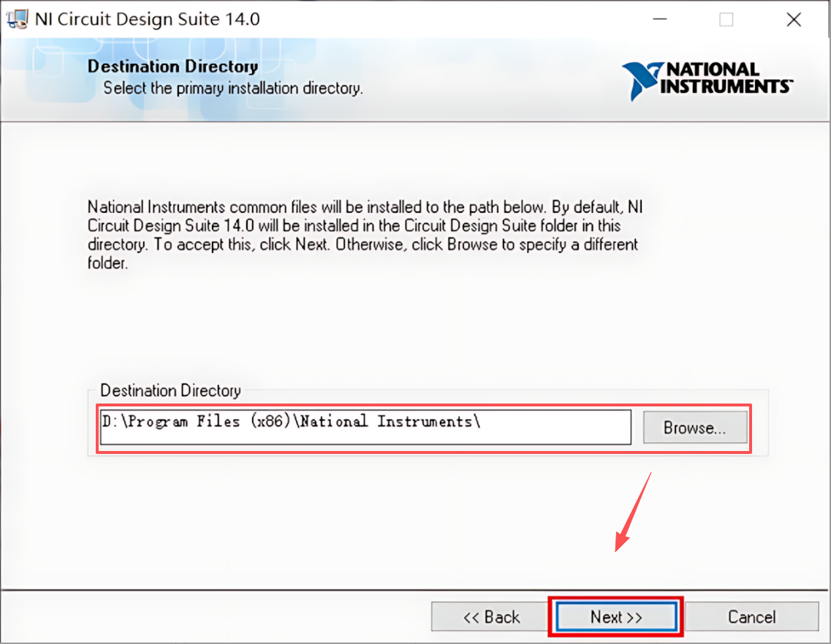Click 'Select the primary installation directory.' text
Screen dimensions: 831x644
[232, 88]
